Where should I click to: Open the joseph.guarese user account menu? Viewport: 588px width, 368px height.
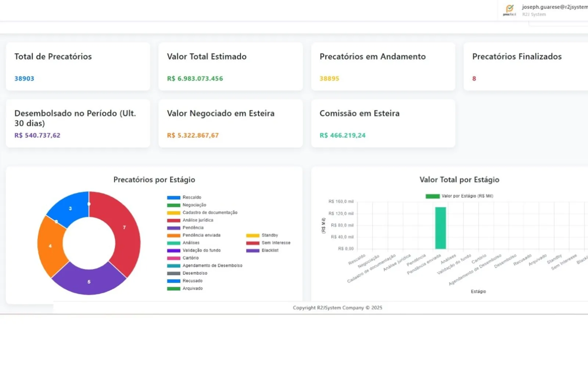pos(555,10)
